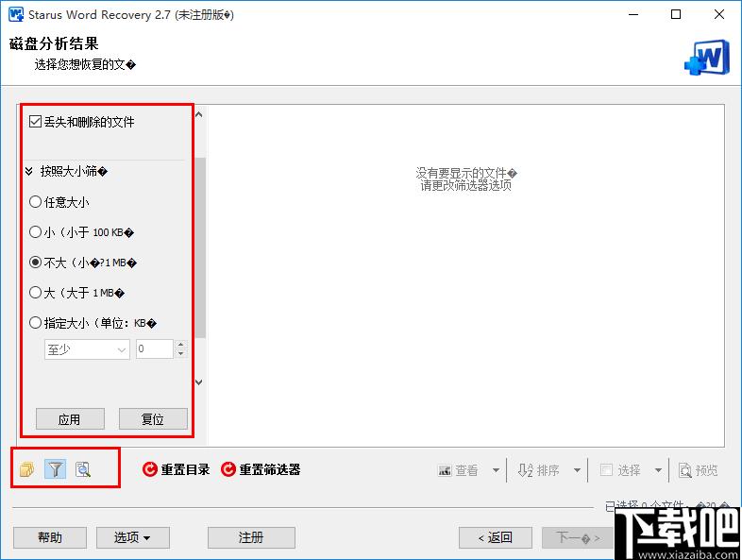Click the 复位 reset button
742x560 pixels.
[153, 419]
